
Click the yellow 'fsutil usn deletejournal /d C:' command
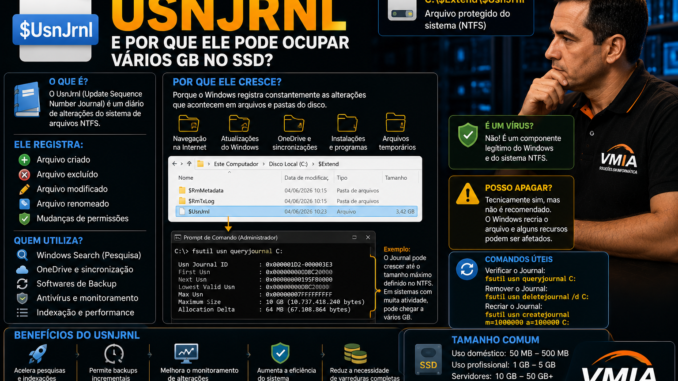point(537,297)
